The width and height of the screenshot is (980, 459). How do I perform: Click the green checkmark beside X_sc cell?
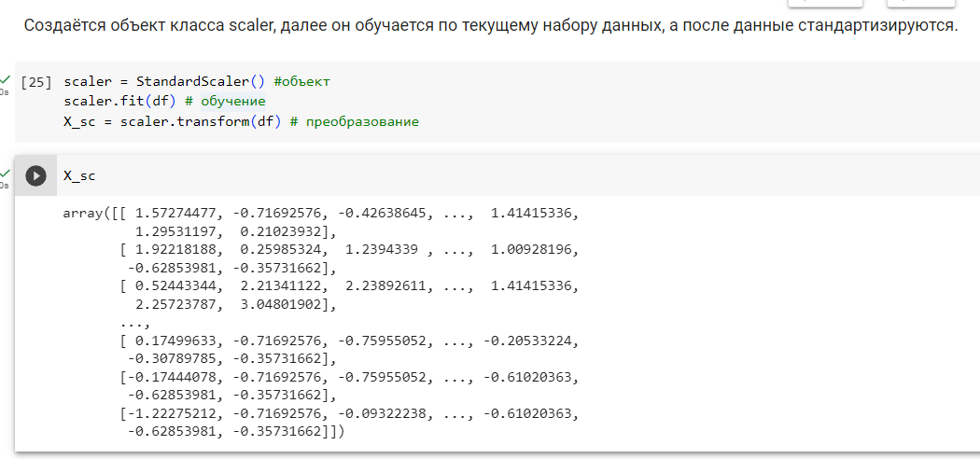[5, 173]
